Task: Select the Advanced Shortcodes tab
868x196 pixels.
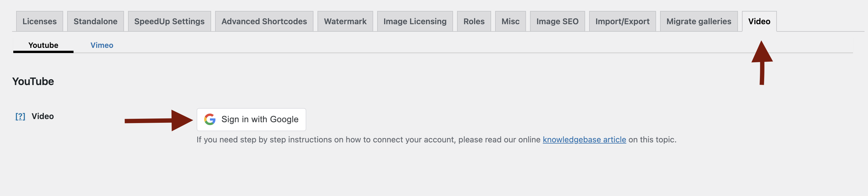Action: click(x=264, y=21)
